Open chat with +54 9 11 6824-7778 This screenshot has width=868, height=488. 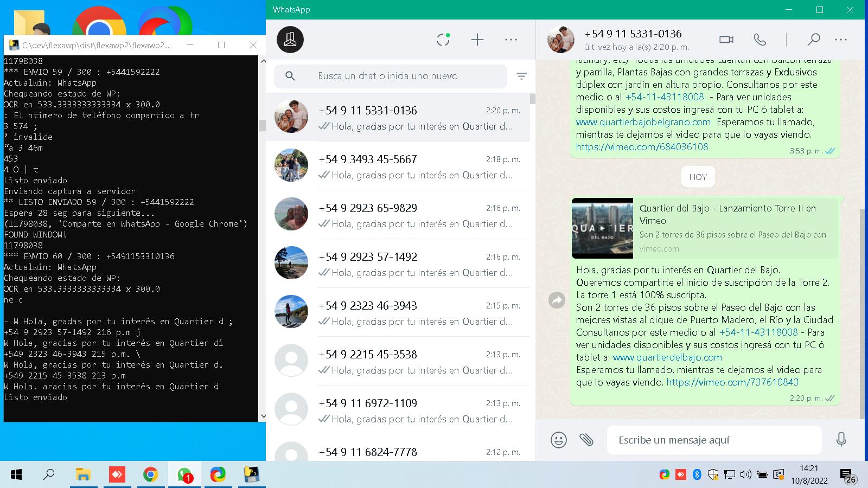click(398, 448)
